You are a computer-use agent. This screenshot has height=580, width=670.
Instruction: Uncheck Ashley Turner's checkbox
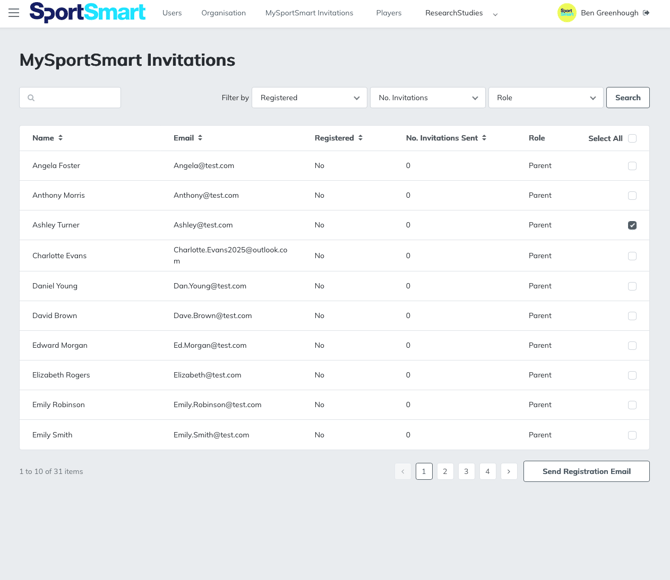coord(632,225)
